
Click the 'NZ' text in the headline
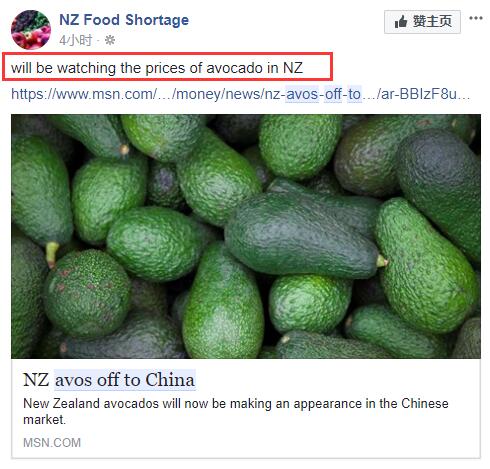[x=36, y=380]
